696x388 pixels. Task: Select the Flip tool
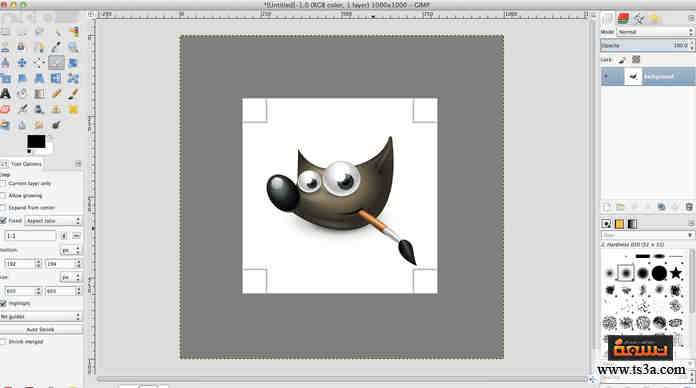[x=56, y=79]
